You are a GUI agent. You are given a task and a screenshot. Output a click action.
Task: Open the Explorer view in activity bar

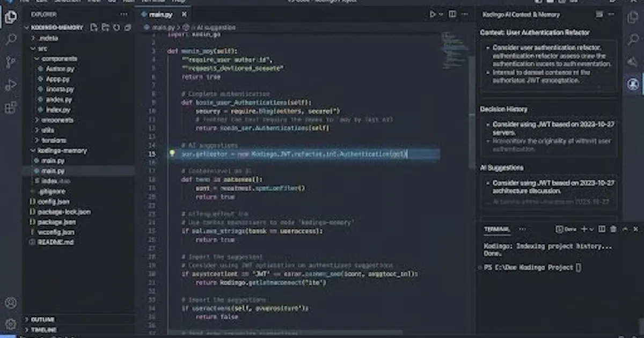pos(10,17)
